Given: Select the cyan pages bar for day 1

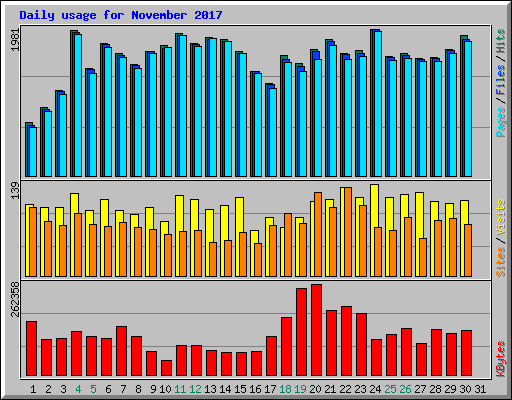Looking at the screenshot, I should click(x=33, y=152).
